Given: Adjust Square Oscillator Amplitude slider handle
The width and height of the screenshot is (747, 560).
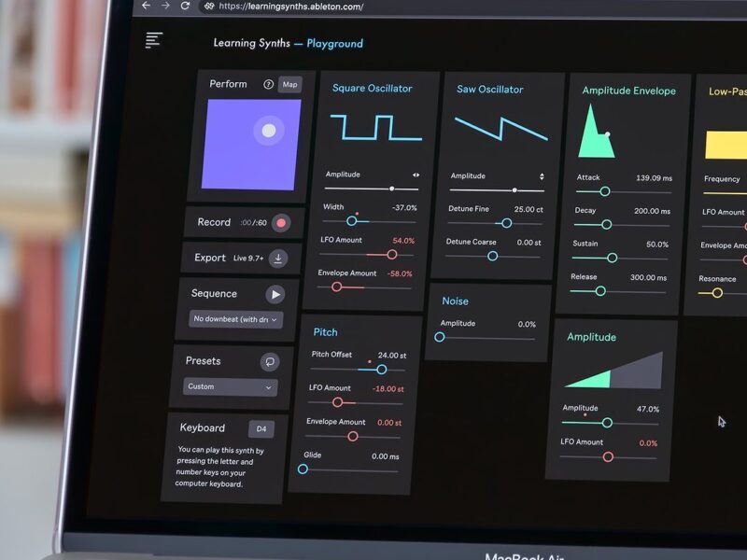Looking at the screenshot, I should (391, 189).
